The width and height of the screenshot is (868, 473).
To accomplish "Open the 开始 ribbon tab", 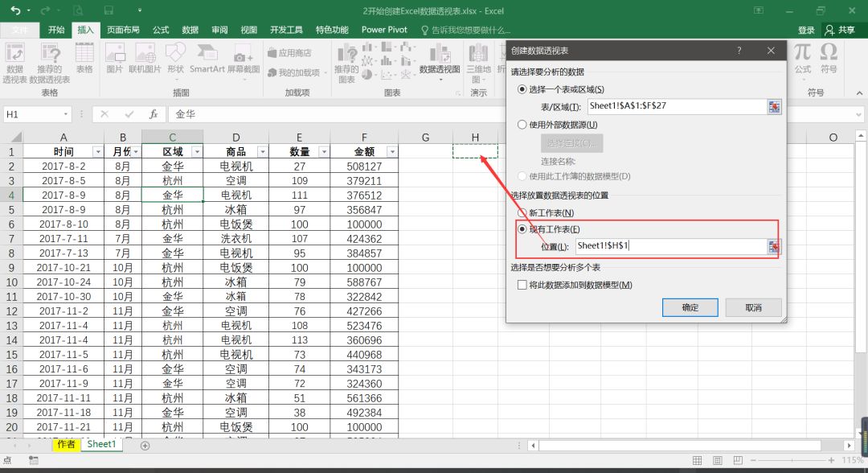I will (56, 30).
